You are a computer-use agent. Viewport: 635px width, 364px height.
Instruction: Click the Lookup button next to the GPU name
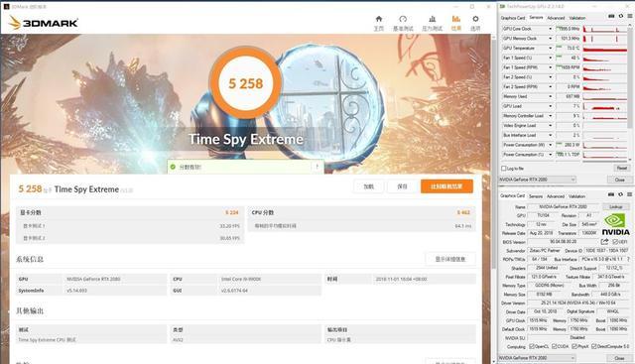click(615, 207)
